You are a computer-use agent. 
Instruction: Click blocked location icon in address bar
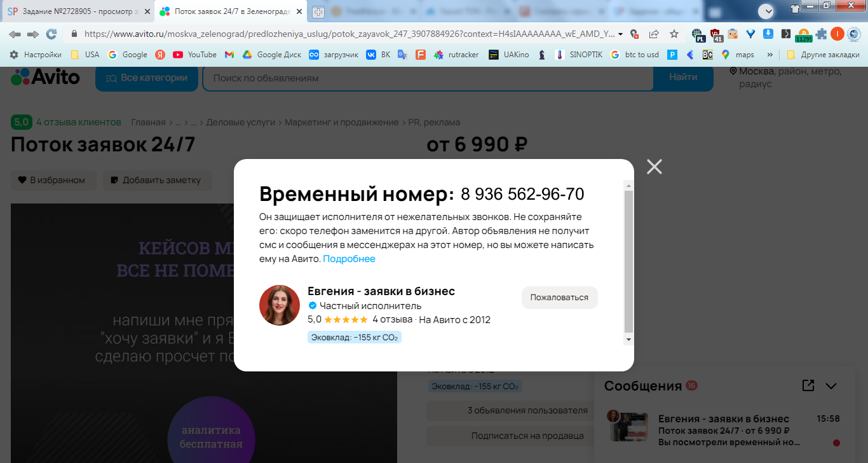tap(634, 34)
